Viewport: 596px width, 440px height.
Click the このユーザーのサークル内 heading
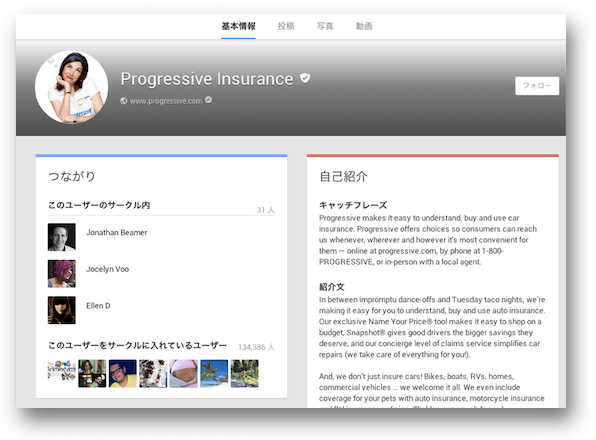(x=99, y=205)
